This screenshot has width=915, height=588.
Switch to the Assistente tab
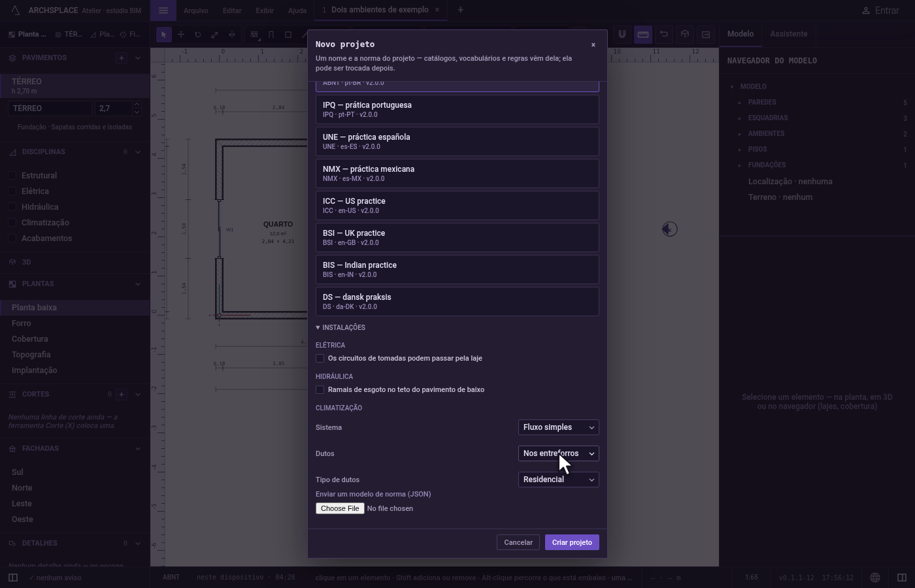[x=788, y=34]
